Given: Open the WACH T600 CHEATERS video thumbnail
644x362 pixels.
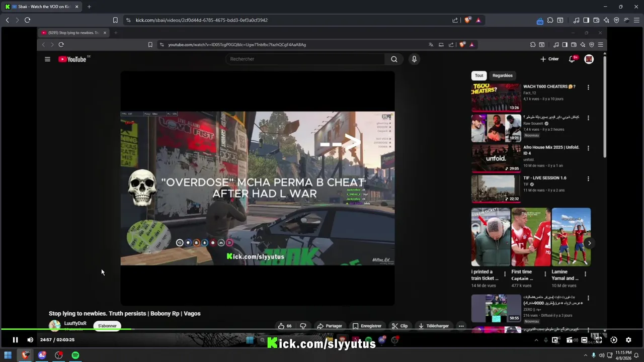Looking at the screenshot, I should 496,98.
